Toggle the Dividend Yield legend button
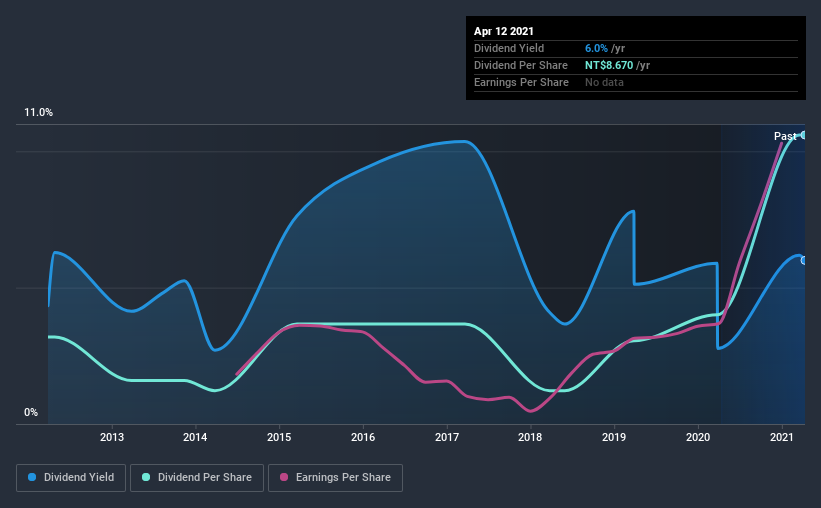The height and width of the screenshot is (508, 821). (71, 478)
